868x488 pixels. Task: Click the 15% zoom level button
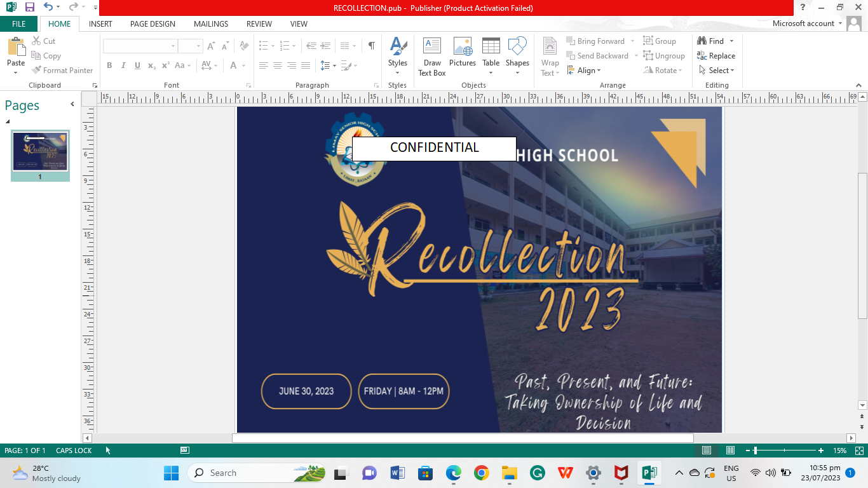pyautogui.click(x=840, y=451)
